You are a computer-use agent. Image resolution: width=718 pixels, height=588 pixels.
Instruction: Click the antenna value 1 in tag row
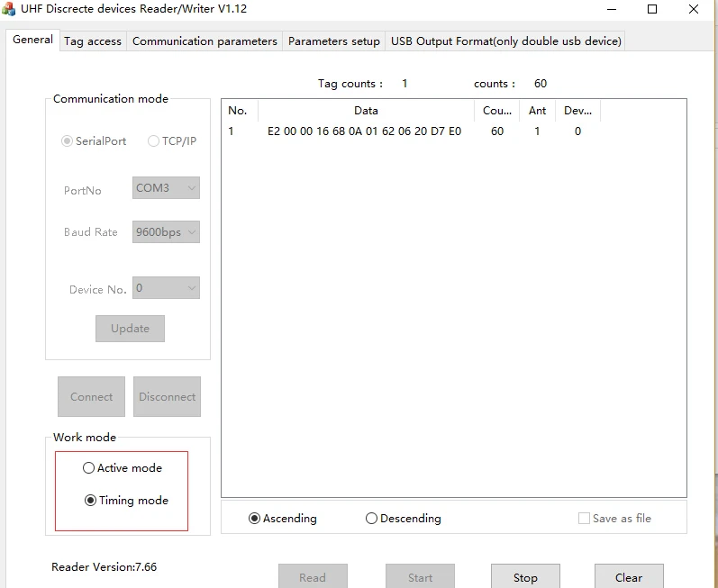537,131
